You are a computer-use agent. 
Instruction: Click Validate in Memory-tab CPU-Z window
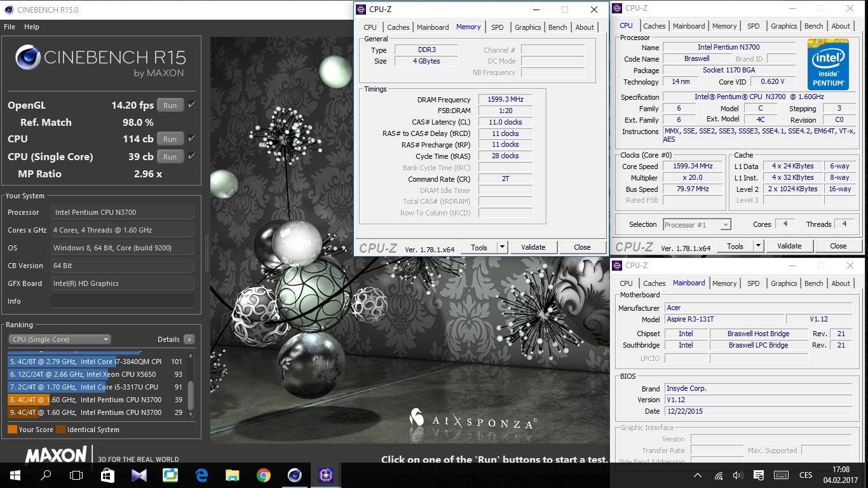click(x=533, y=247)
